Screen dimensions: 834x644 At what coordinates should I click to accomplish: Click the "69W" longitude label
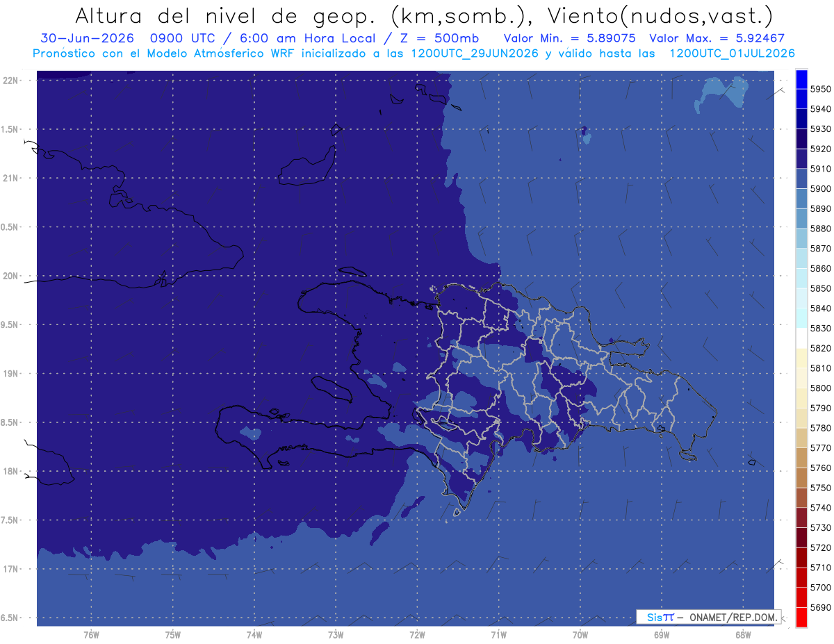coord(662,635)
